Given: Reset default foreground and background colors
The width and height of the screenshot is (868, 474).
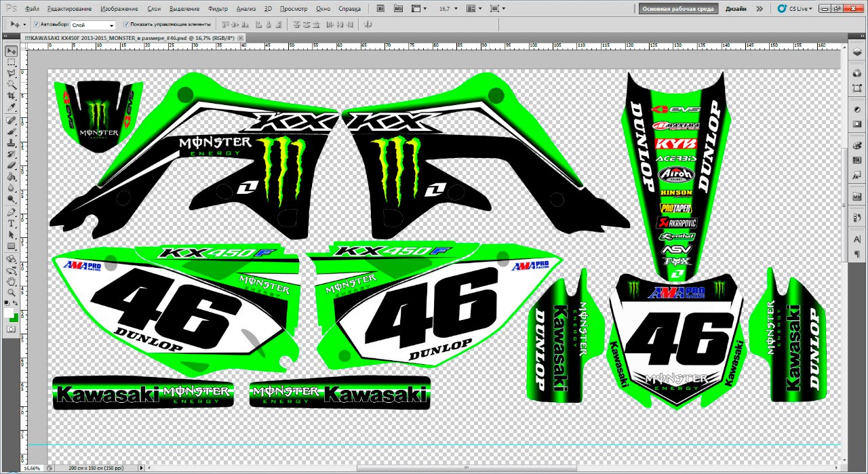Looking at the screenshot, I should click(x=7, y=304).
